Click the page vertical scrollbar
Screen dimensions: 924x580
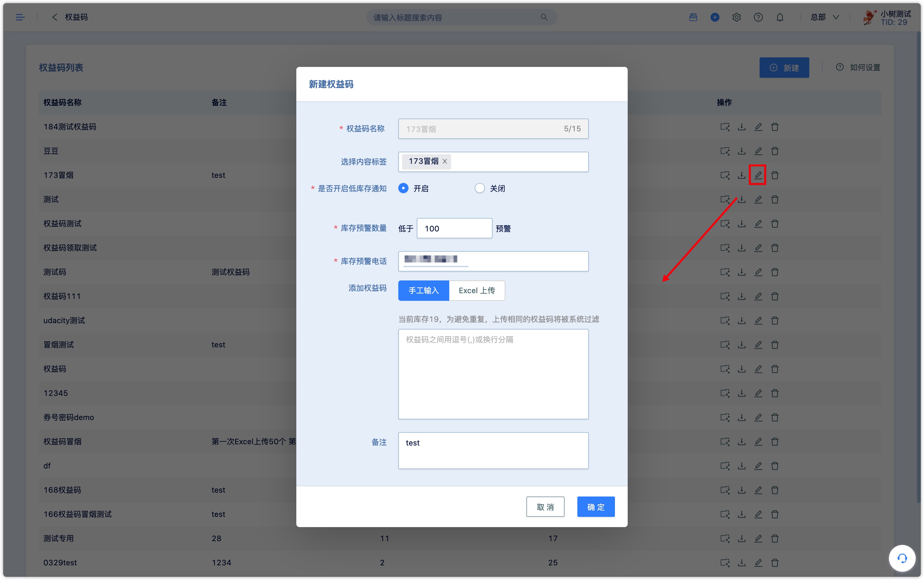[918, 268]
